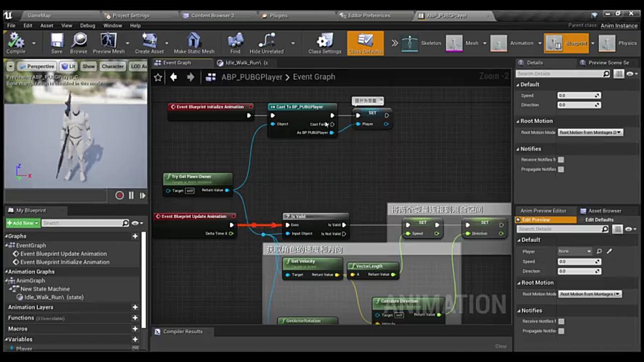Switch to Idle_Walk_Run state tab

click(x=247, y=63)
